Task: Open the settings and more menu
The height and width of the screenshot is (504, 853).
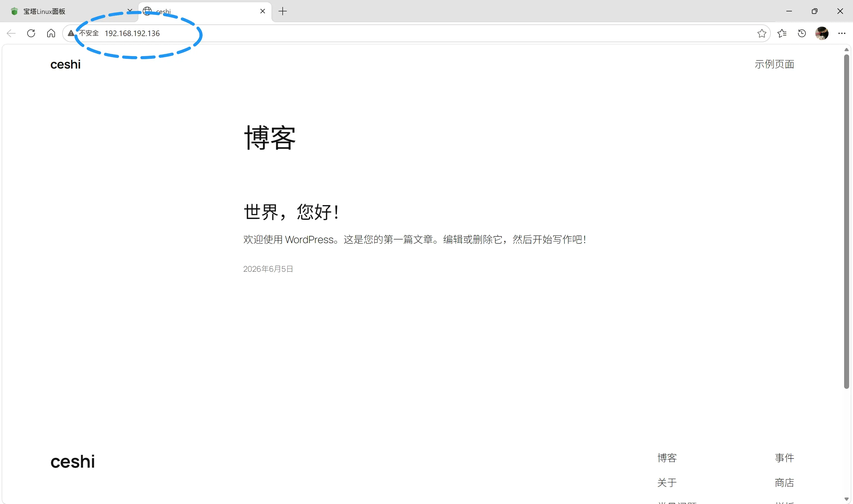Action: (x=842, y=33)
